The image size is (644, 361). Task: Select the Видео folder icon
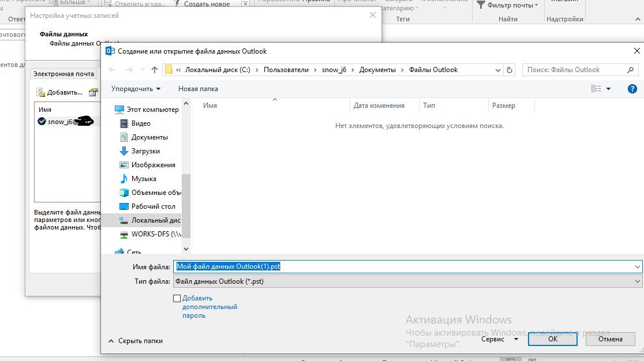(x=123, y=123)
